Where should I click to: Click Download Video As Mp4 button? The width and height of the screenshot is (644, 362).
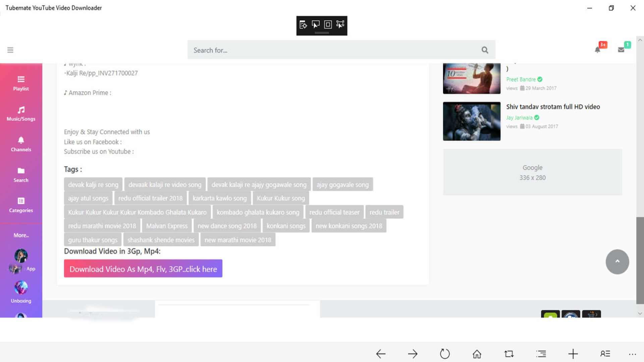pos(143,268)
